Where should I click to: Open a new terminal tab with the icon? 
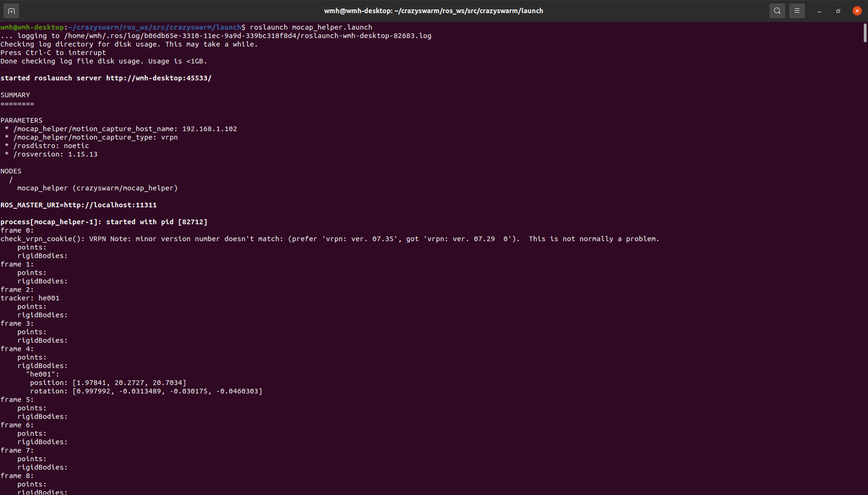coord(11,11)
